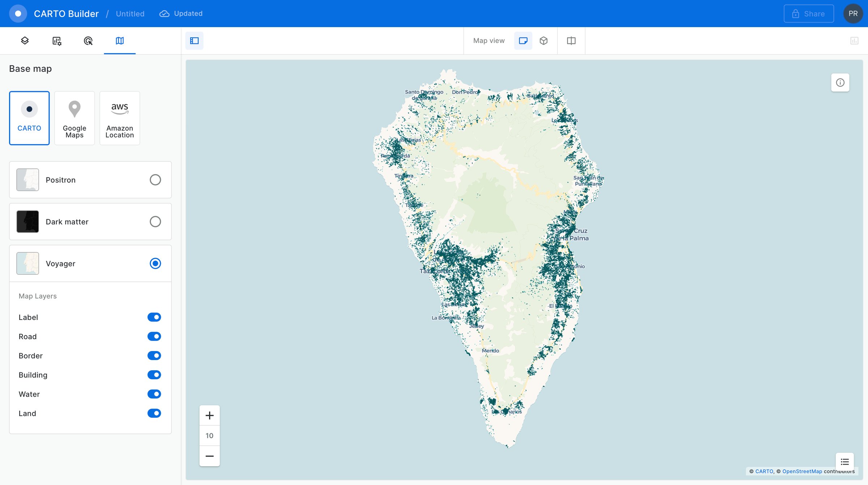Viewport: 868px width, 485px height.
Task: Toggle the Road map layer
Action: pyautogui.click(x=154, y=336)
